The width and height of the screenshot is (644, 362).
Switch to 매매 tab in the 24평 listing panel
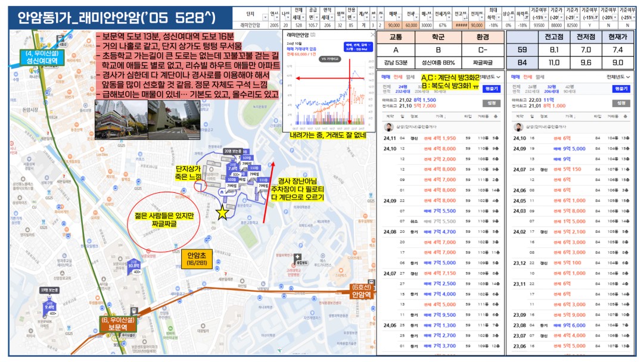[x=386, y=77]
